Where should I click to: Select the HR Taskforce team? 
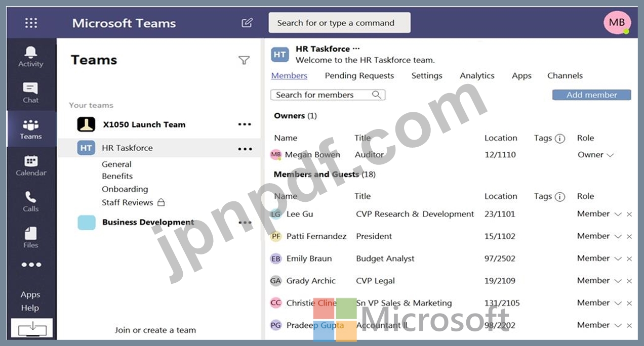point(159,148)
